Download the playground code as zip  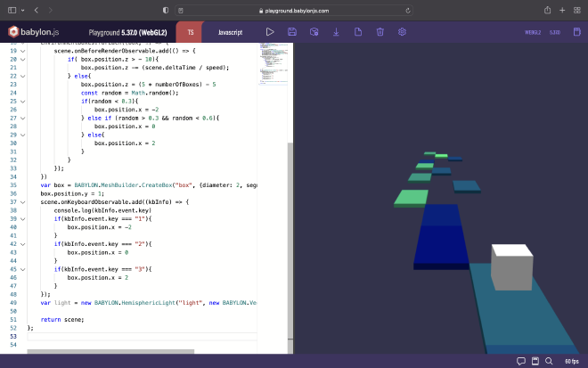tap(337, 31)
